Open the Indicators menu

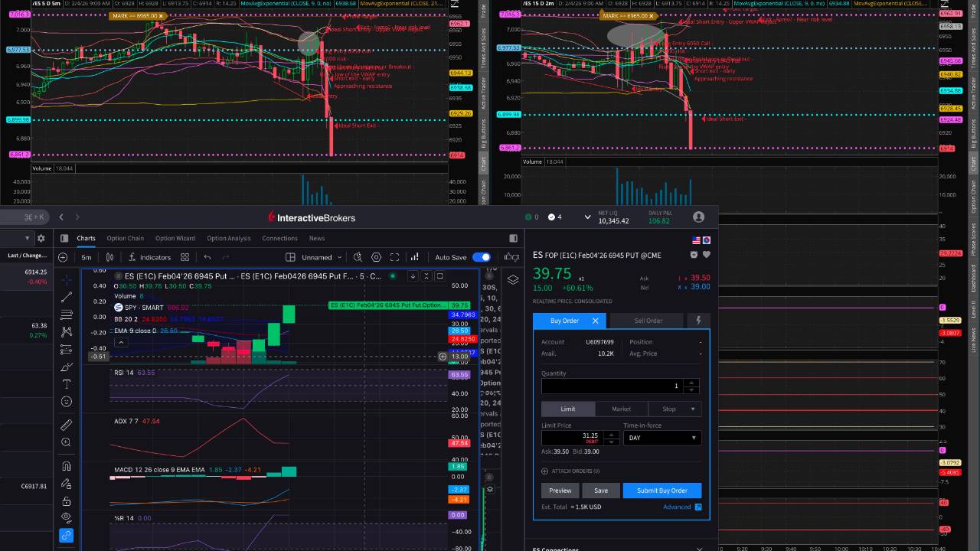tap(149, 257)
